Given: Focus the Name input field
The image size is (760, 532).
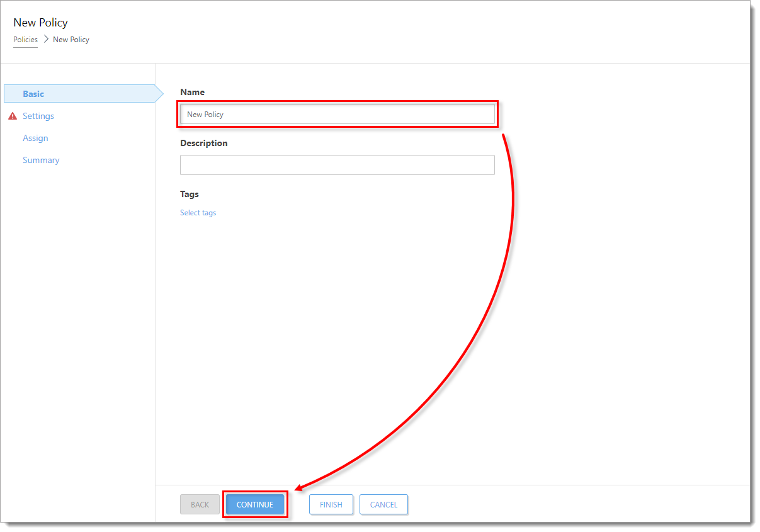Looking at the screenshot, I should (337, 115).
